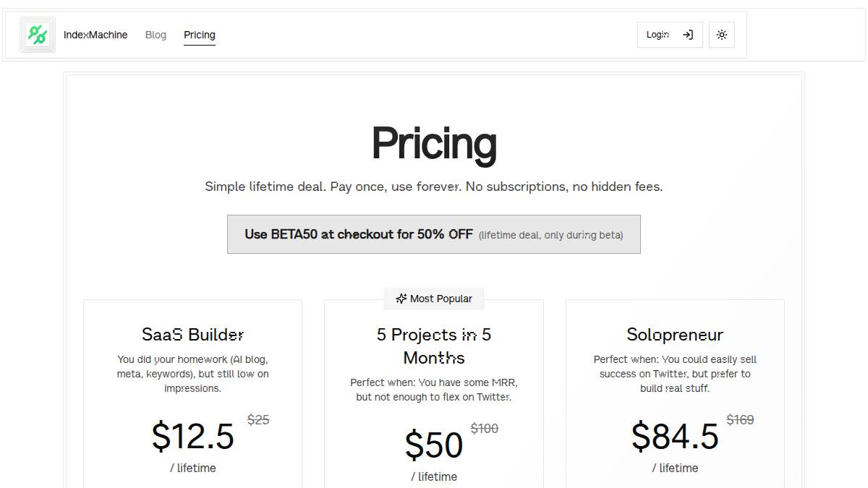Select the 5 Projects in 5 Months plan heading
This screenshot has width=868, height=488.
434,346
